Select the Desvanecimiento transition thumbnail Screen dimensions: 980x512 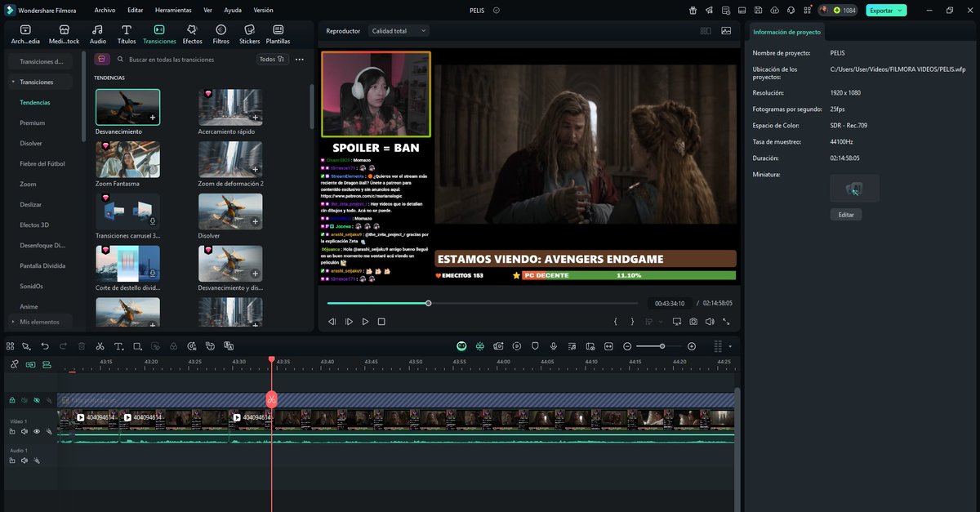coord(128,107)
